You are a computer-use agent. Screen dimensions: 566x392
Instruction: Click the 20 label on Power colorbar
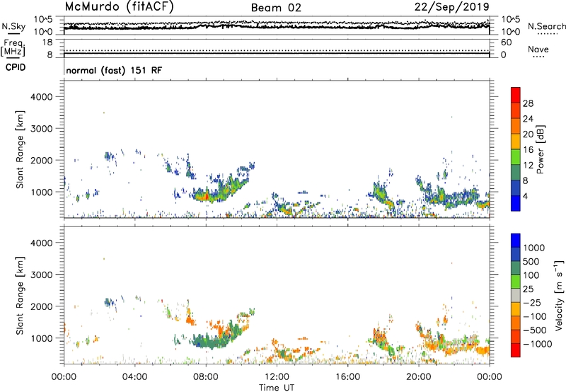point(528,134)
